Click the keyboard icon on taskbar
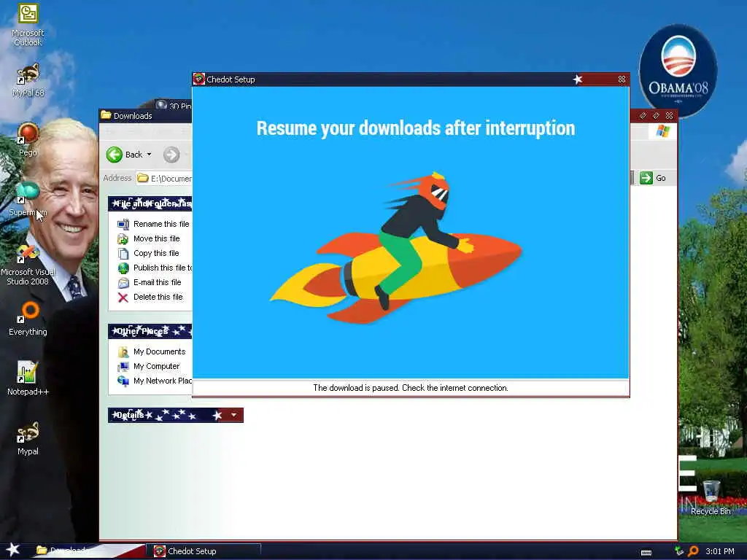The width and height of the screenshot is (747, 560). click(646, 553)
